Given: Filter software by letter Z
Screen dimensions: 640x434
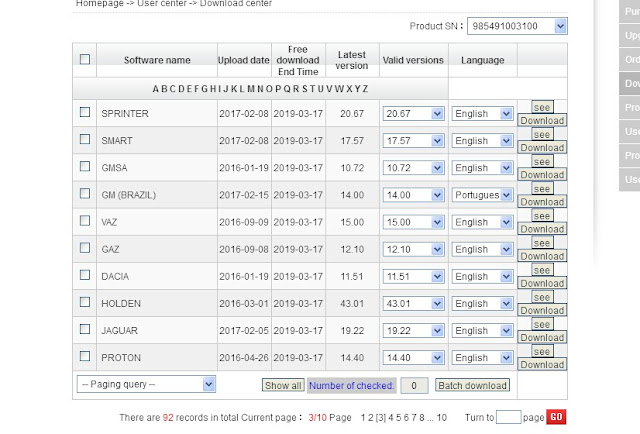Looking at the screenshot, I should click(365, 89).
